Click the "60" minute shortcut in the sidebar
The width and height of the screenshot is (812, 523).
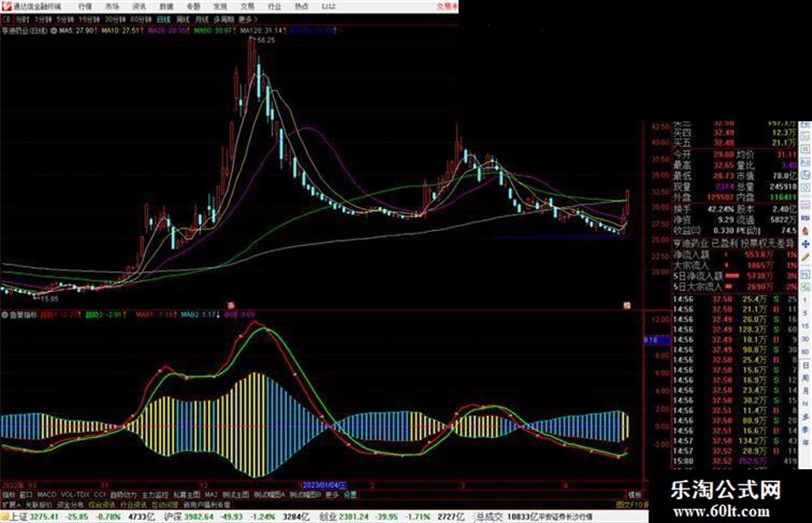click(x=805, y=352)
